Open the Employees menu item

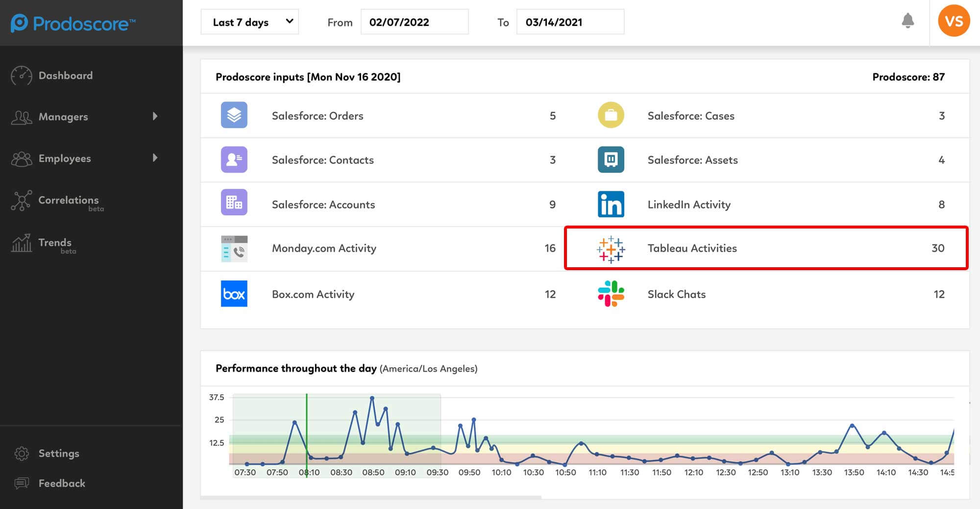pos(65,158)
